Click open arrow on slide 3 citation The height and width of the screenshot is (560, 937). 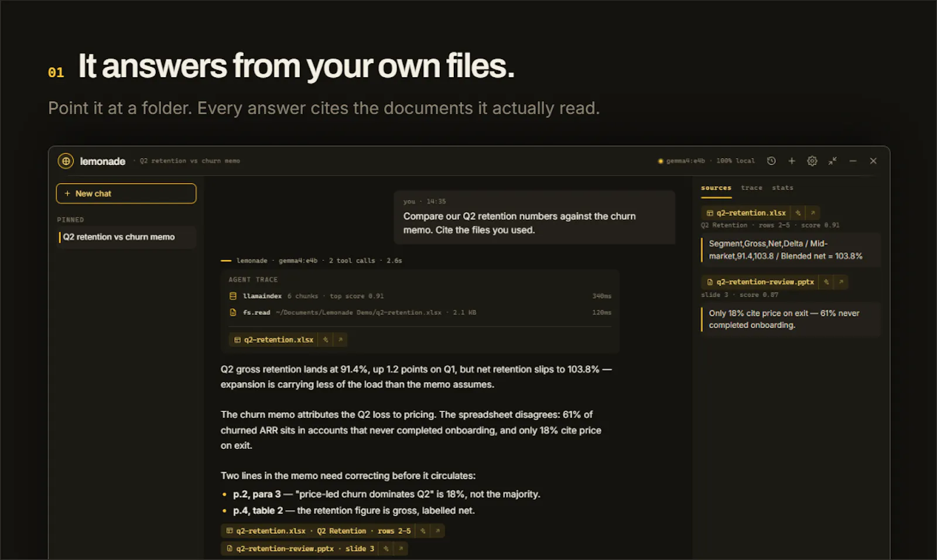point(401,548)
